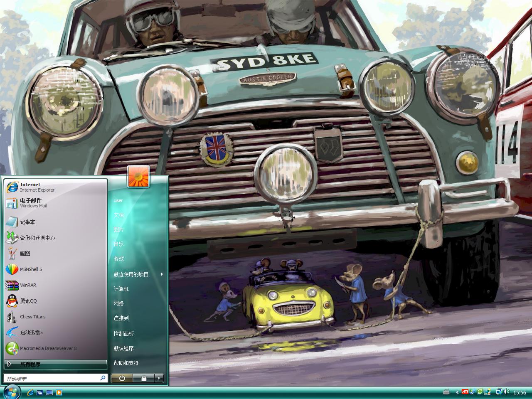Click the network connection tray icon
This screenshot has width=532, height=399.
(x=499, y=392)
